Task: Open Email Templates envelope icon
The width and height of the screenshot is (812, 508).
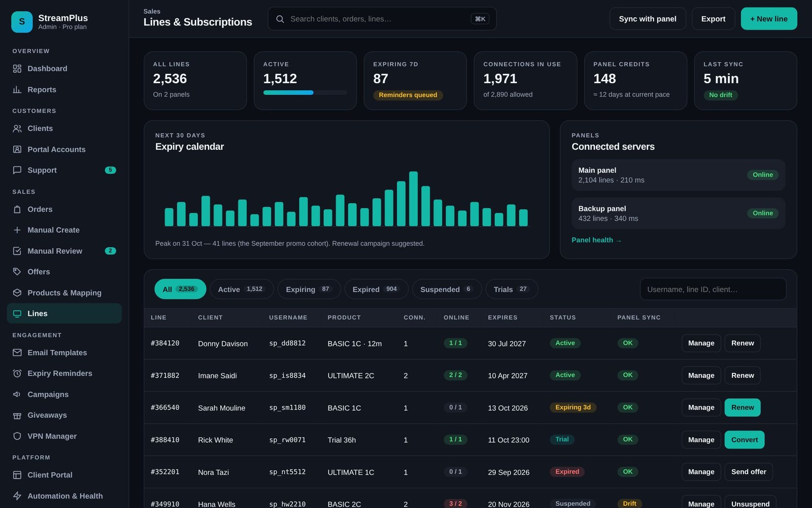Action: (x=17, y=353)
